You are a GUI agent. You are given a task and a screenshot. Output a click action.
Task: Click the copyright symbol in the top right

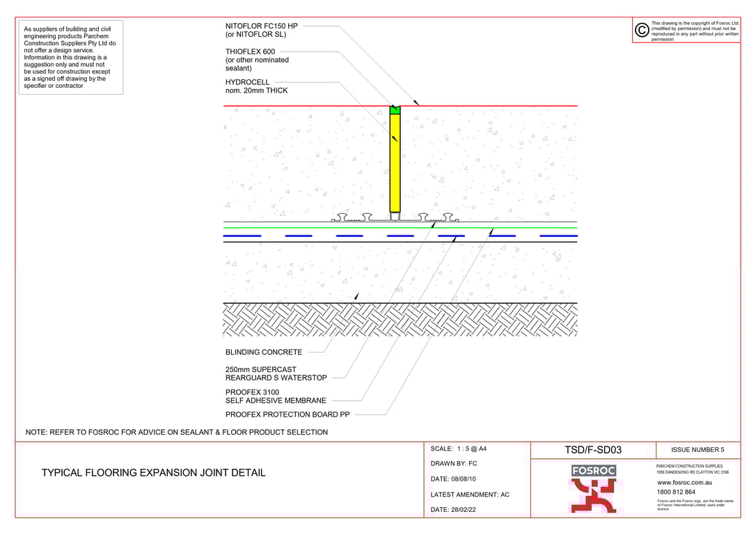640,29
